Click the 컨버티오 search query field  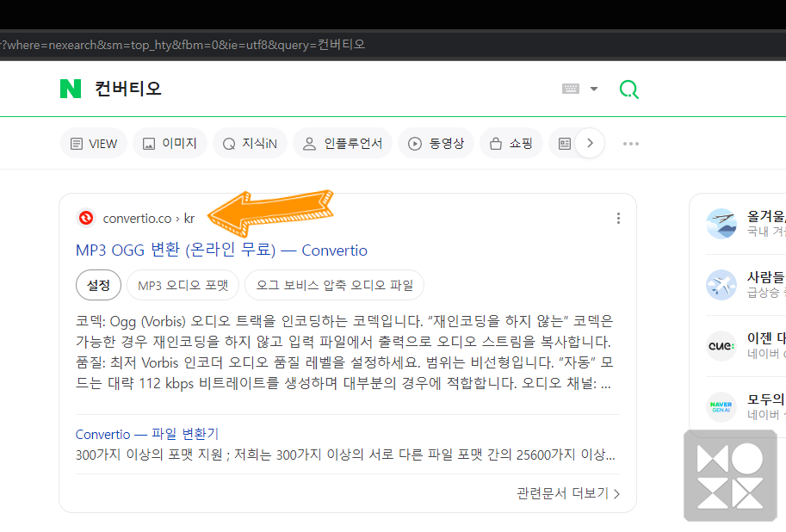coord(127,89)
